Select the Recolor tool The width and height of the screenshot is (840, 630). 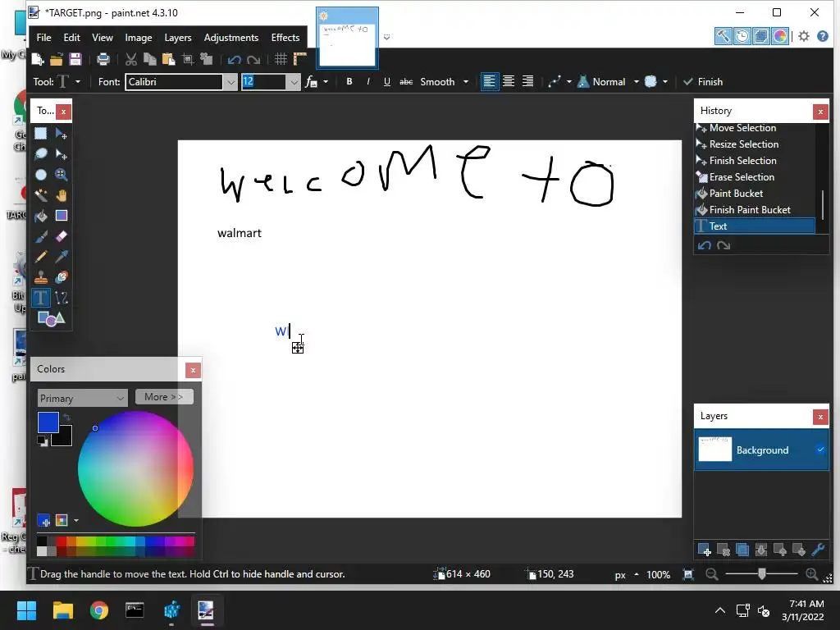(61, 277)
